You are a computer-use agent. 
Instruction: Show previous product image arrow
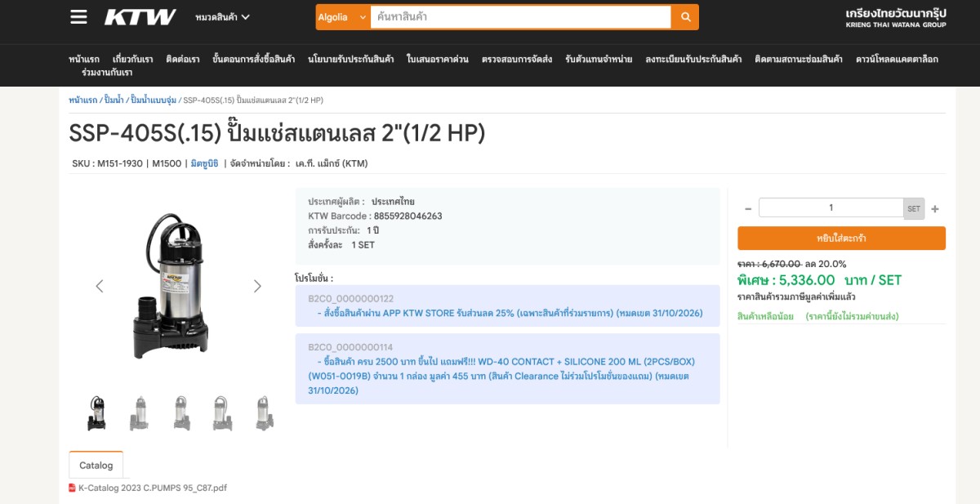click(100, 286)
